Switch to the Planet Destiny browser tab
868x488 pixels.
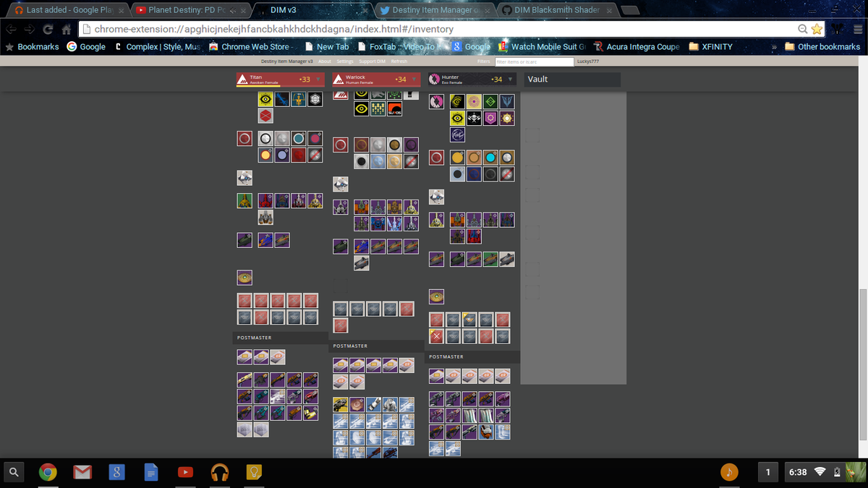(x=190, y=10)
